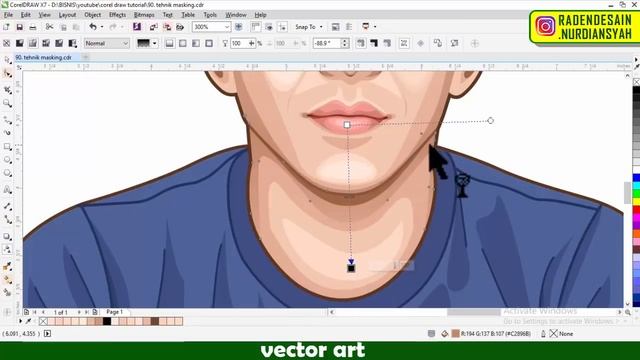This screenshot has width=640, height=360.
Task: Cut selection with the scissors icon
Action: pyautogui.click(x=49, y=27)
